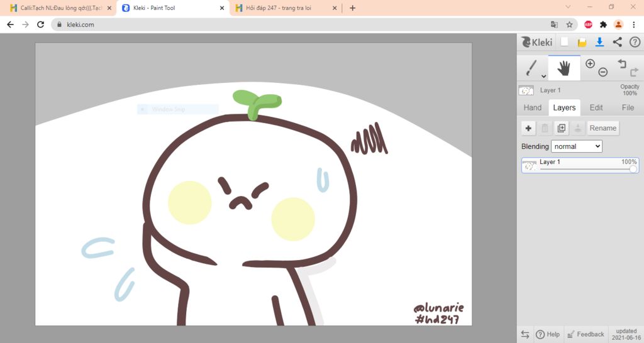Open the Chrome profile avatar
This screenshot has width=644, height=343.
[619, 24]
